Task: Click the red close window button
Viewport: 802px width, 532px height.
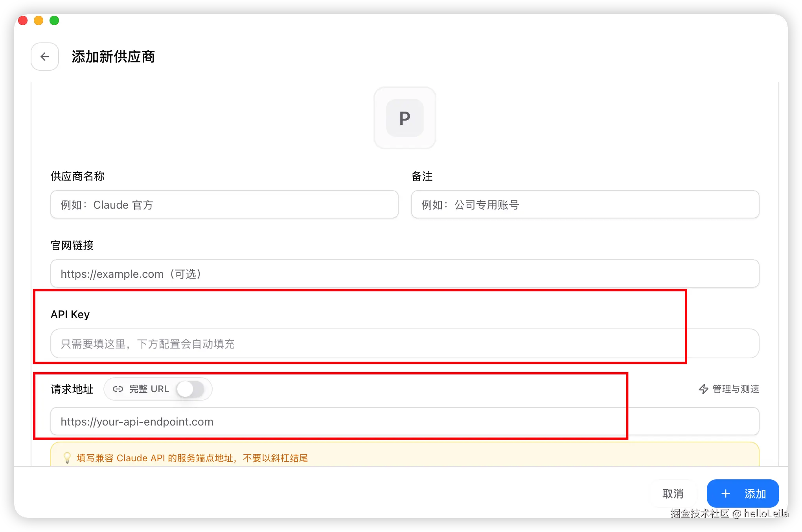Action: tap(23, 20)
